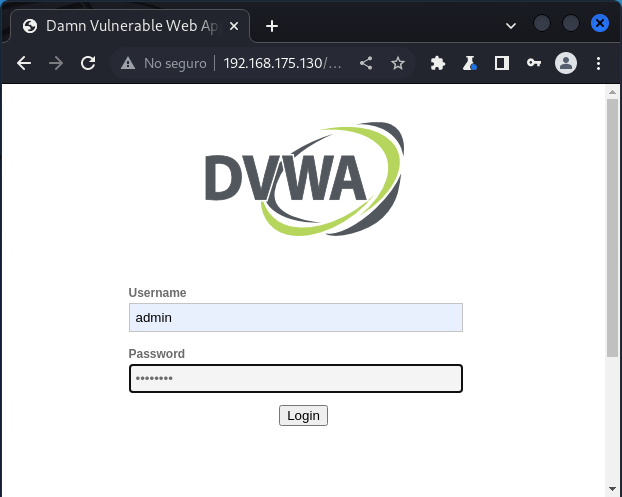Minimize the browser window
Image resolution: width=622 pixels, height=497 pixels.
542,23
